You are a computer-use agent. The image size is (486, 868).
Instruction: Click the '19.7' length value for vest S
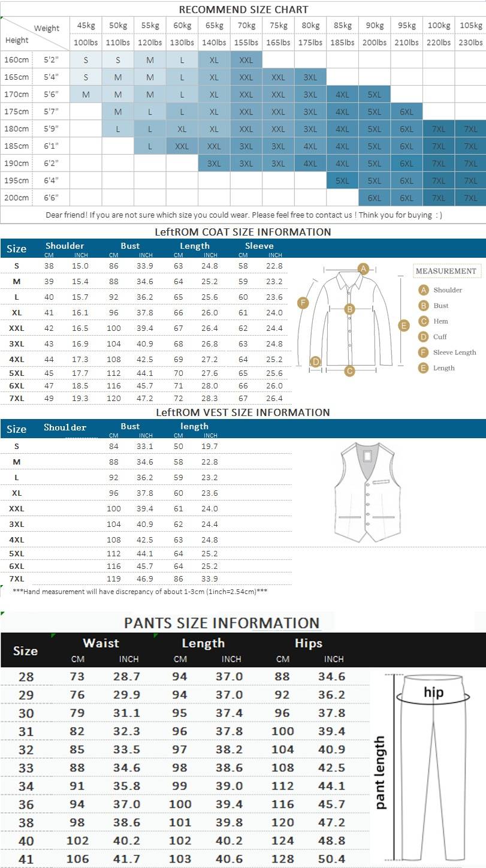click(x=210, y=447)
